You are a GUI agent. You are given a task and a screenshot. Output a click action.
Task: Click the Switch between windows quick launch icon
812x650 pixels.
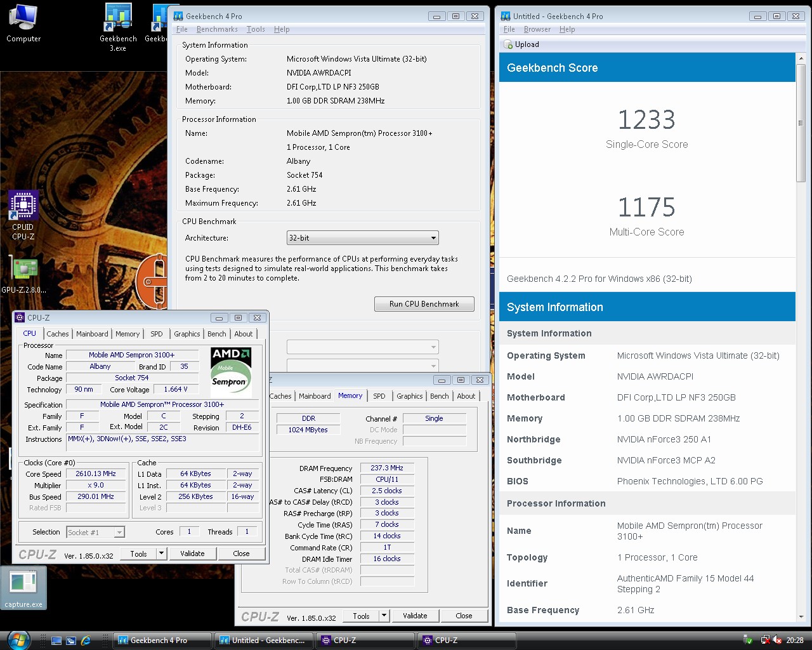click(x=71, y=640)
